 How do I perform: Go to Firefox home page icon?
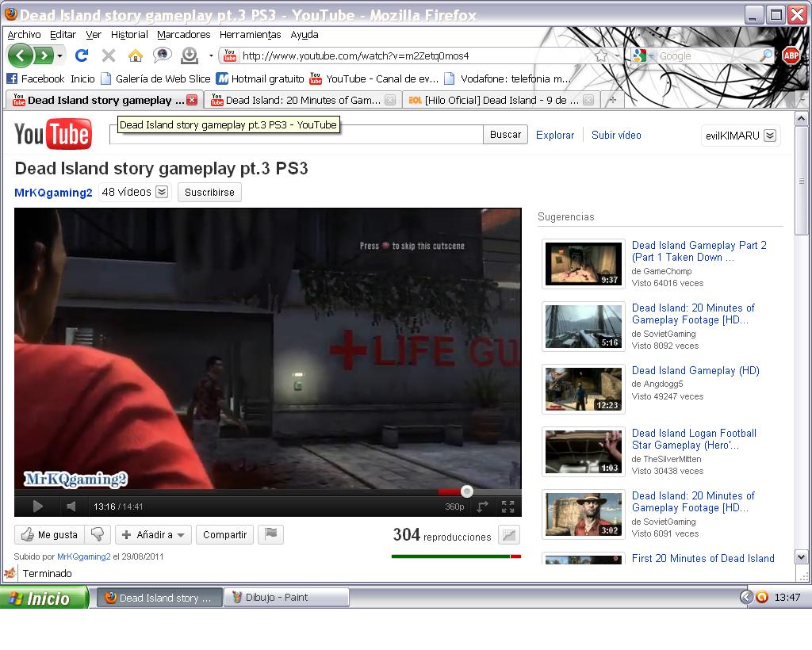tap(136, 55)
